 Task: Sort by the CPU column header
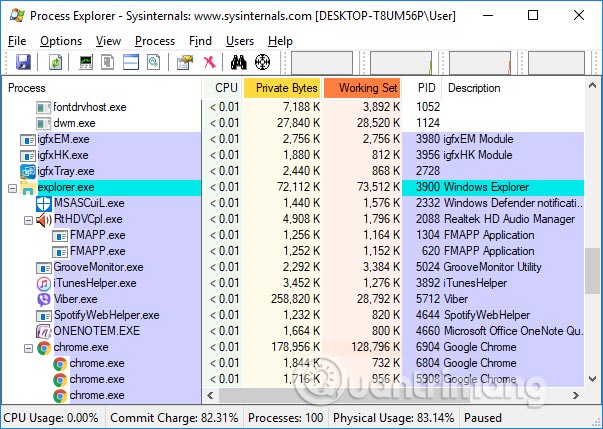[x=223, y=88]
